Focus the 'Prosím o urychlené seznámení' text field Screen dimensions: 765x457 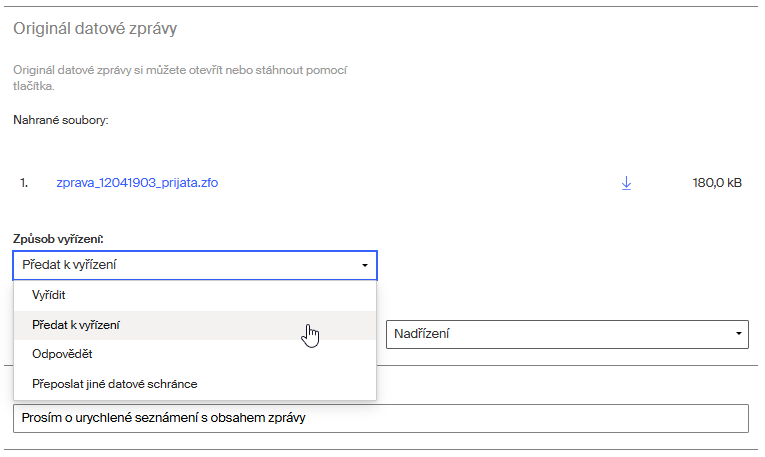380,418
